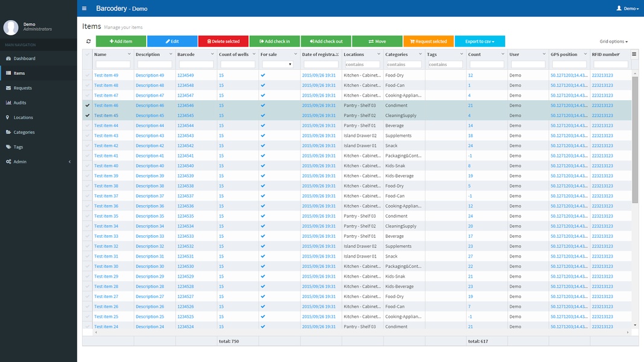Click the Locations pin icon

(x=7, y=118)
